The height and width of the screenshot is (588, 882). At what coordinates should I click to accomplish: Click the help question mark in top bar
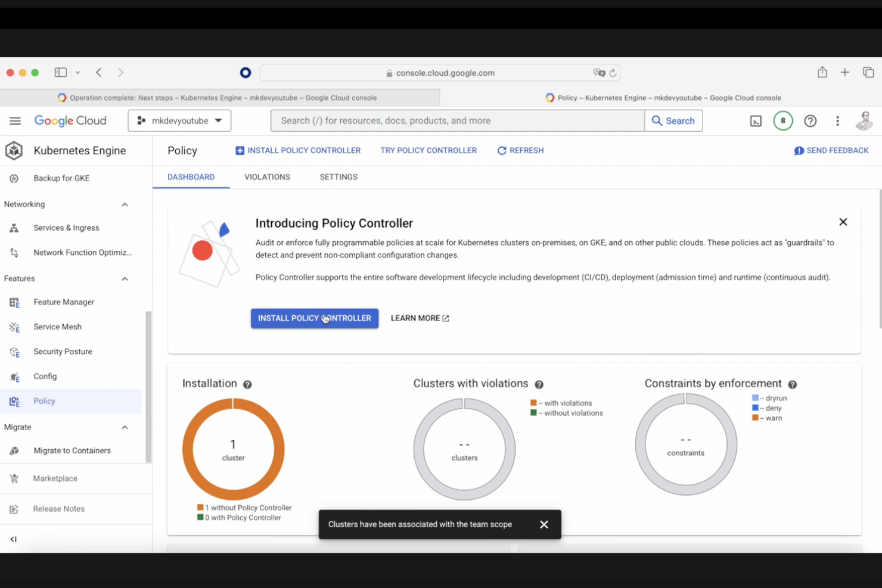(810, 120)
